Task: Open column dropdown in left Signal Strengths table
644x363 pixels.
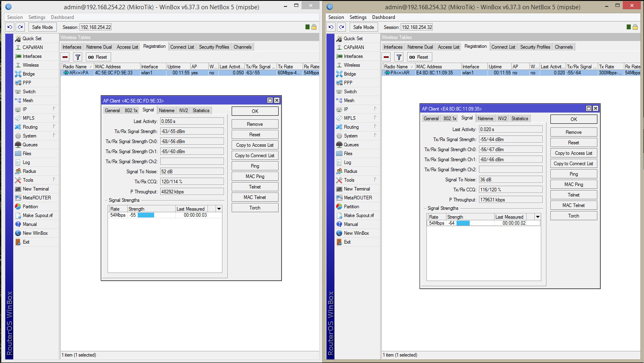Action: pos(219,209)
